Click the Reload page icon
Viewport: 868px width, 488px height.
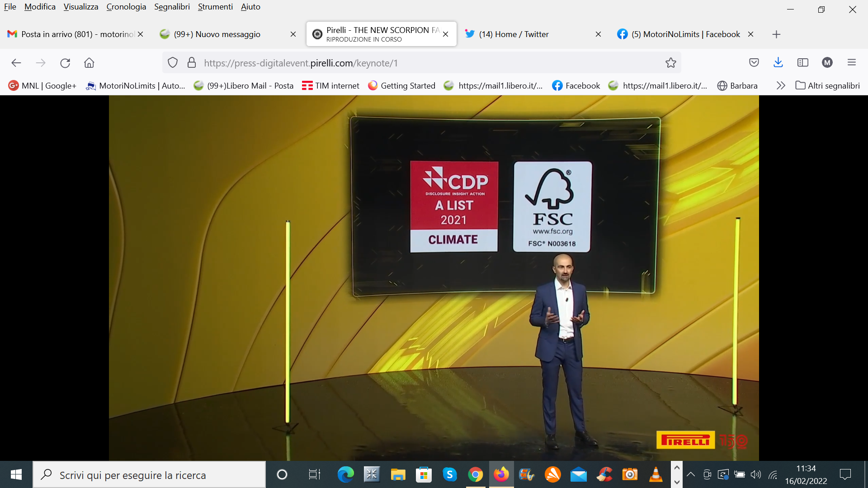(65, 63)
